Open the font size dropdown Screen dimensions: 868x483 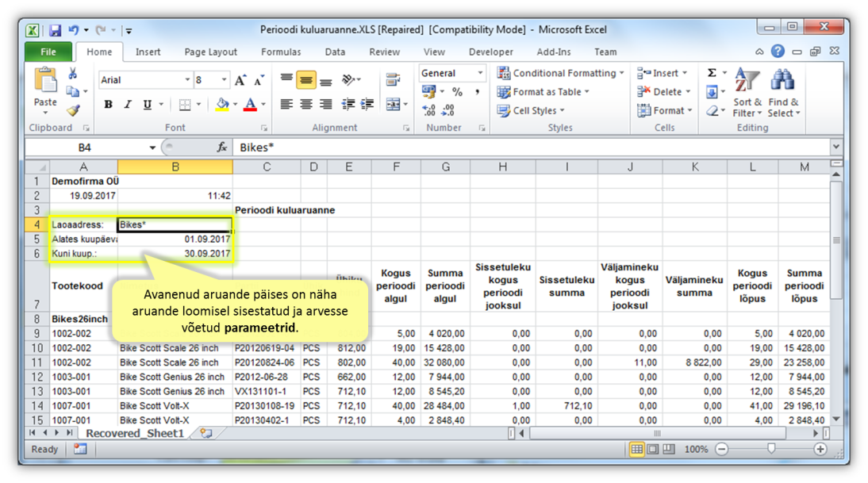[225, 80]
